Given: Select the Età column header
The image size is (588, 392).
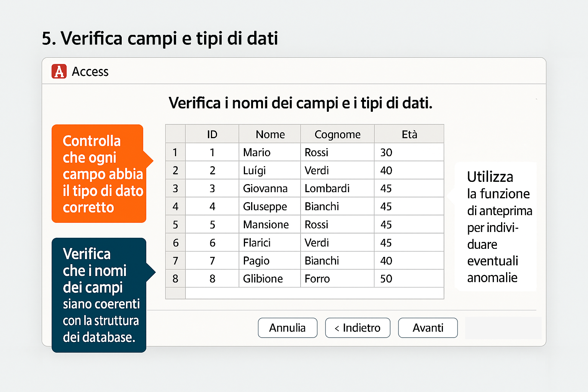Looking at the screenshot, I should [x=409, y=134].
